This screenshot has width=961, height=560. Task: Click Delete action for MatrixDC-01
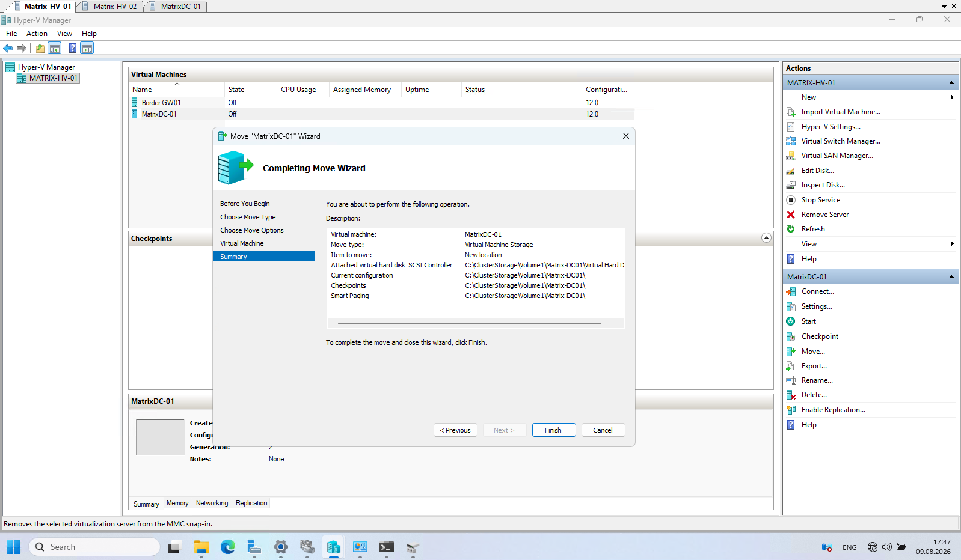coord(814,395)
